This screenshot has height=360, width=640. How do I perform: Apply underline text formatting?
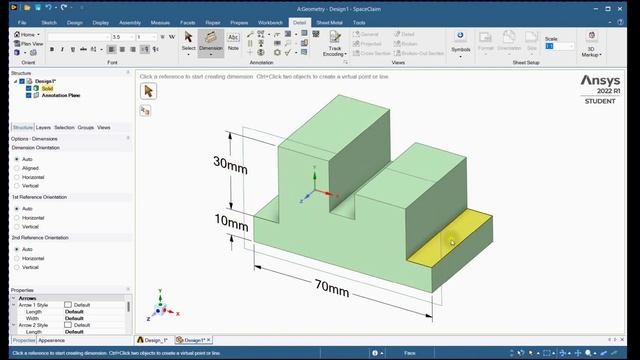pyautogui.click(x=73, y=49)
